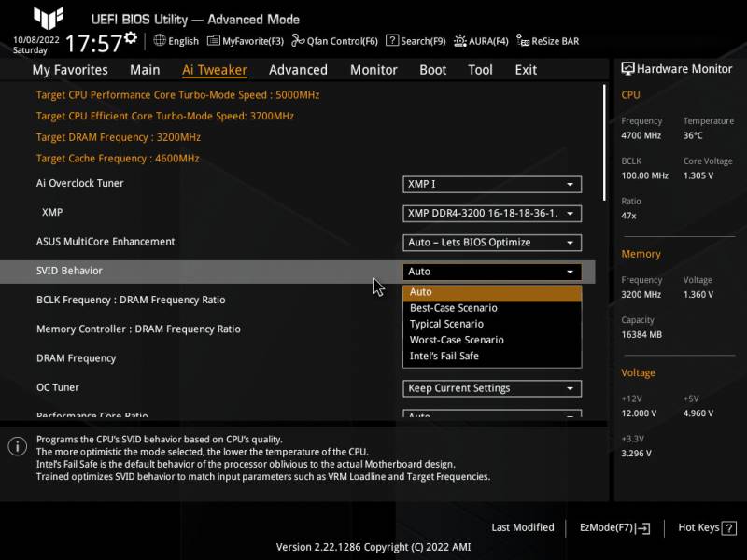The height and width of the screenshot is (560, 747).
Task: Click the +3.3V value 3.296 V
Action: pyautogui.click(x=636, y=454)
